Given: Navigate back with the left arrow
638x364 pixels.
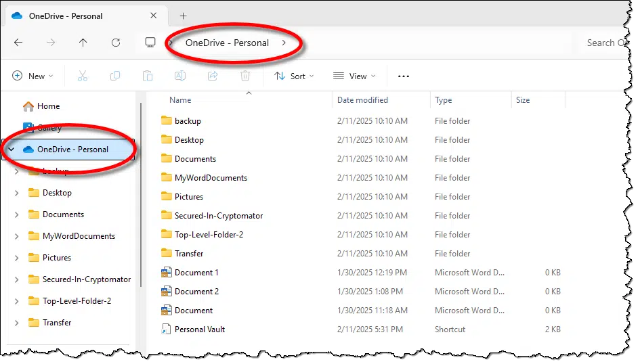Looking at the screenshot, I should coord(18,43).
